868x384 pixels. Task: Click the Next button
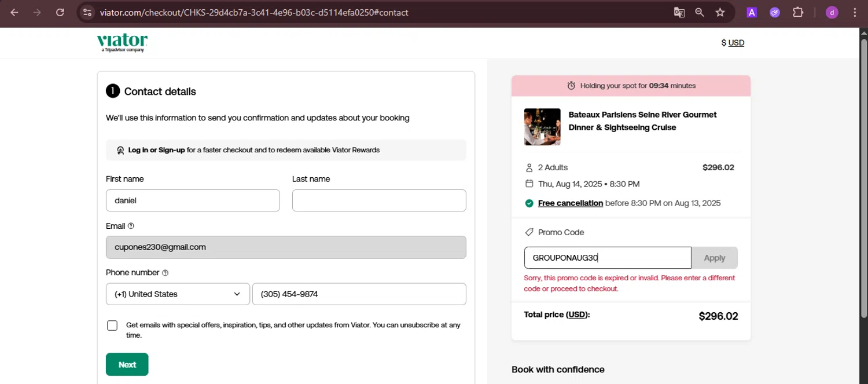[127, 364]
